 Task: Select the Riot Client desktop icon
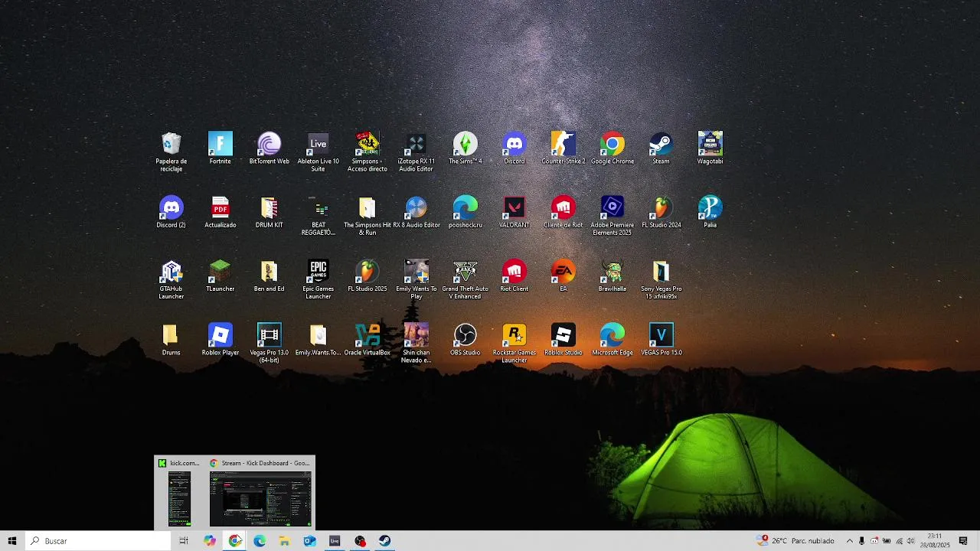(514, 275)
